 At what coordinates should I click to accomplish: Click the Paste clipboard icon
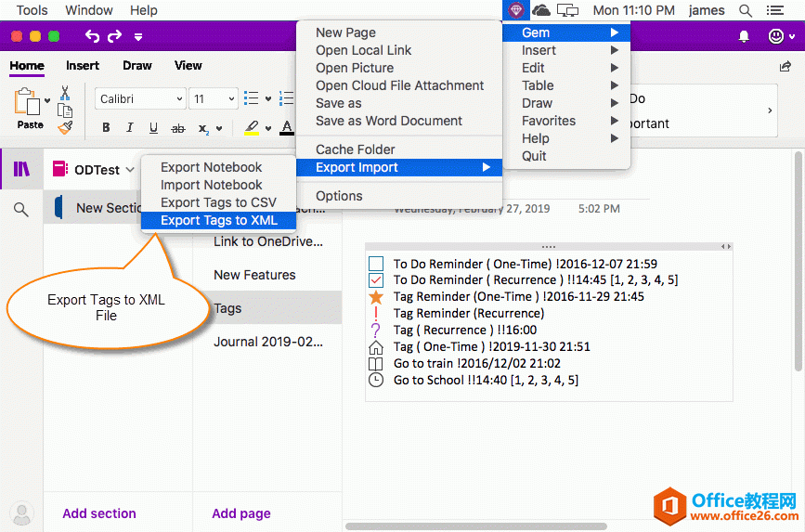click(27, 101)
